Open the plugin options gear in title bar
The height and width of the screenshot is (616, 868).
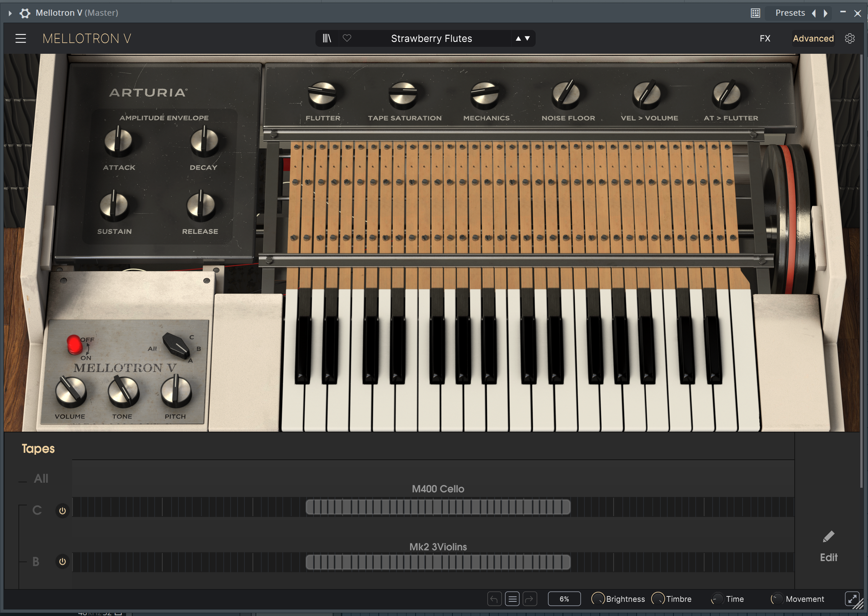click(x=25, y=13)
